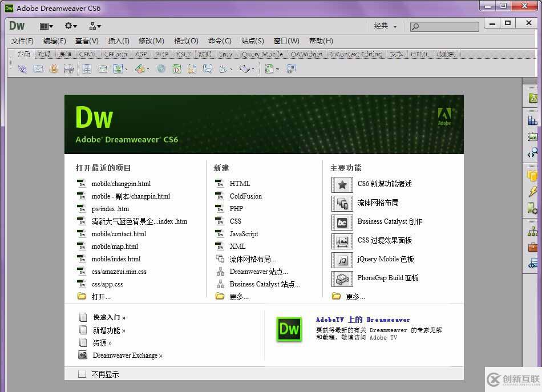Click the Date insert icon

pos(177,69)
